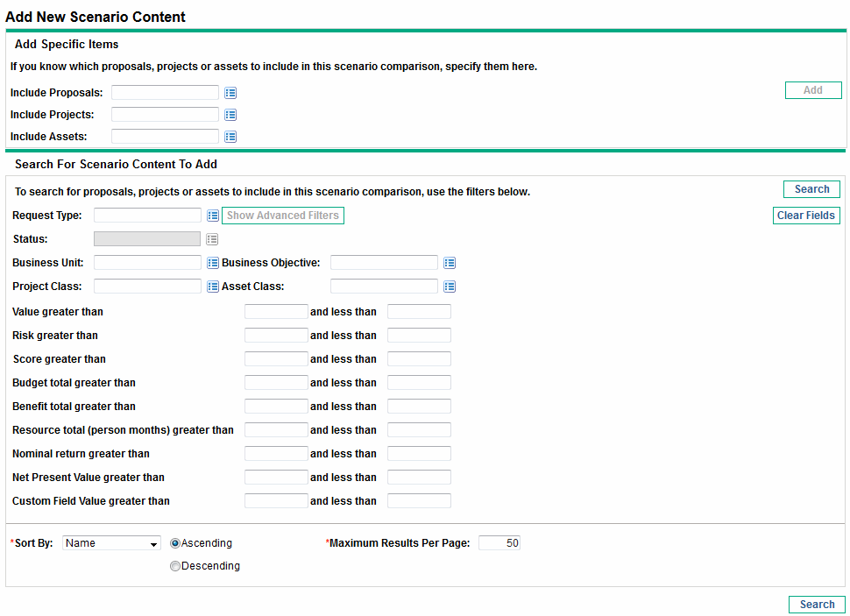850x616 pixels.
Task: Click the Status list picker icon
Action: coord(212,239)
